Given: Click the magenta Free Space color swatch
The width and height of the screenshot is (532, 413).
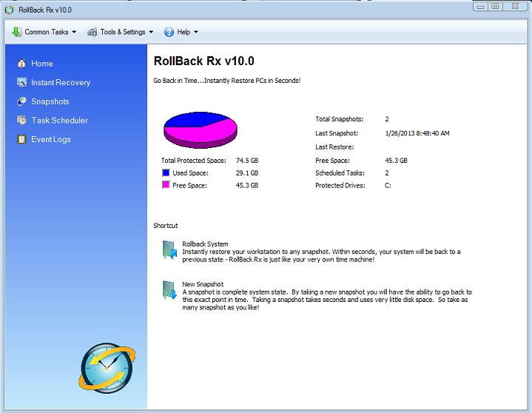Looking at the screenshot, I should pos(166,185).
